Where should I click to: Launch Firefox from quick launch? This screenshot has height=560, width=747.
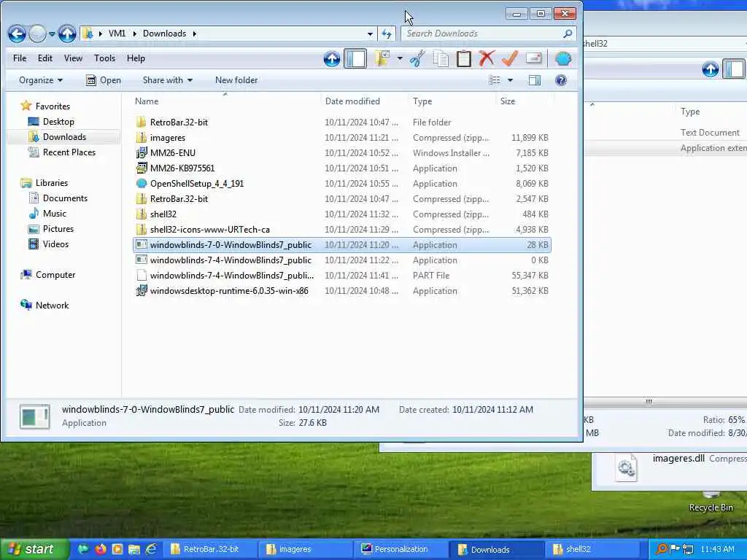(x=101, y=549)
